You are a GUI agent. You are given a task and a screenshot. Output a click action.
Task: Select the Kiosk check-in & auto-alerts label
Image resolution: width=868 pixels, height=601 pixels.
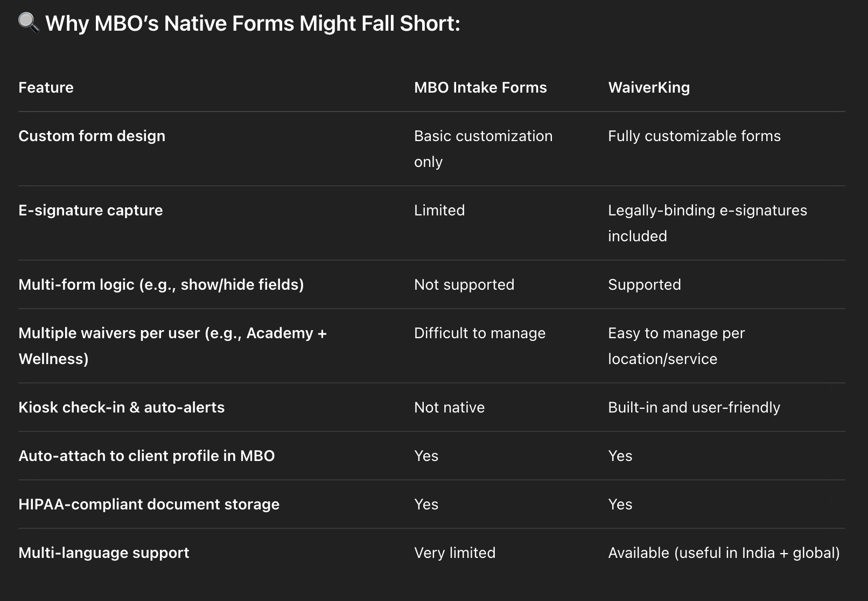pos(121,407)
